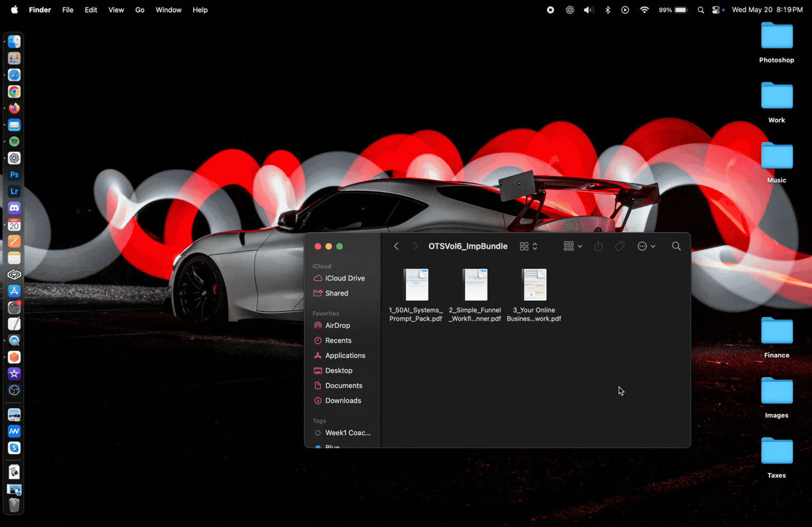812x527 pixels.
Task: Open the Window menu
Action: pyautogui.click(x=169, y=10)
